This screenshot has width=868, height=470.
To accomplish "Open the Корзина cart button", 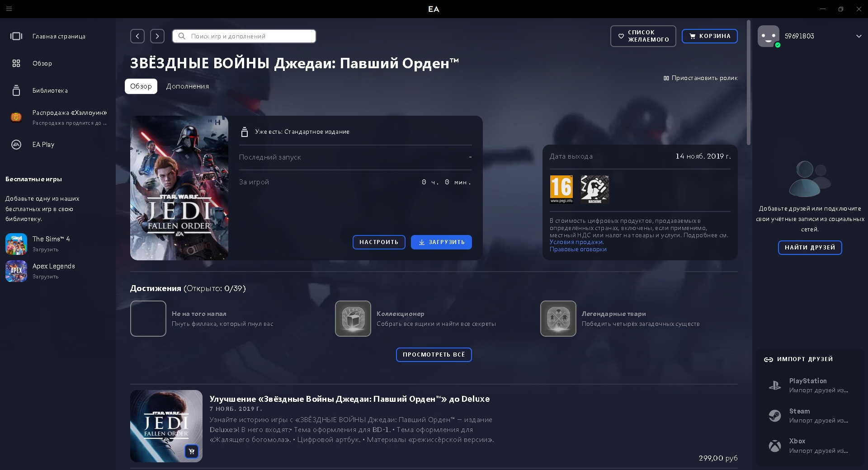I will 710,36.
